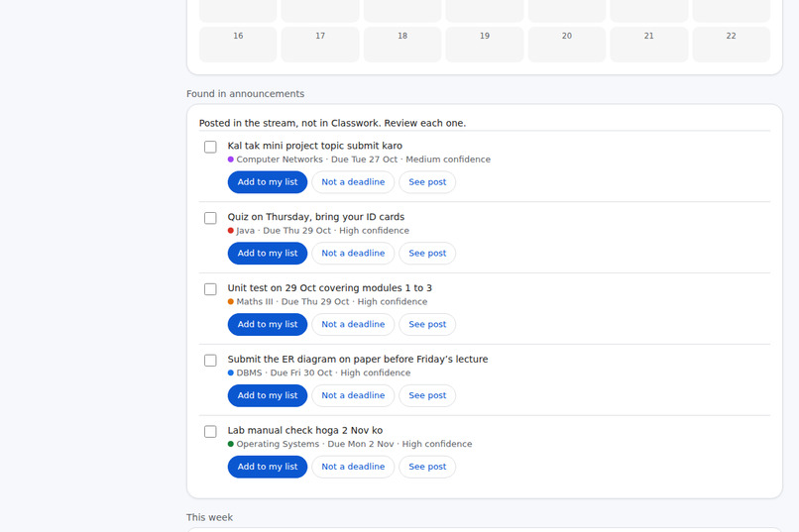
Task: Mark DBMS ER diagram as not a deadline
Action: (x=353, y=395)
